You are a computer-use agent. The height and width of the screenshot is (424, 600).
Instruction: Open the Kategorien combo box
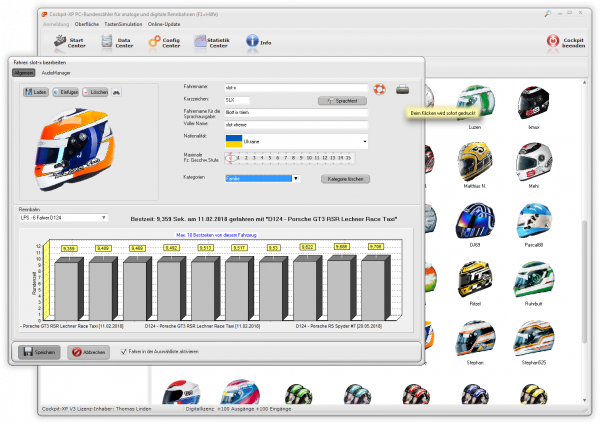(x=296, y=178)
